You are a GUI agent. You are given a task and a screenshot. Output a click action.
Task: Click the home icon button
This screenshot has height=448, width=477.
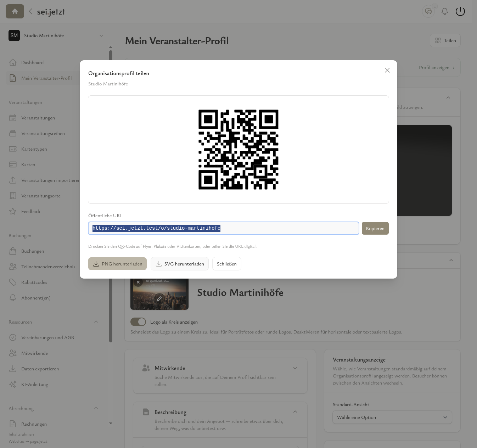point(15,11)
